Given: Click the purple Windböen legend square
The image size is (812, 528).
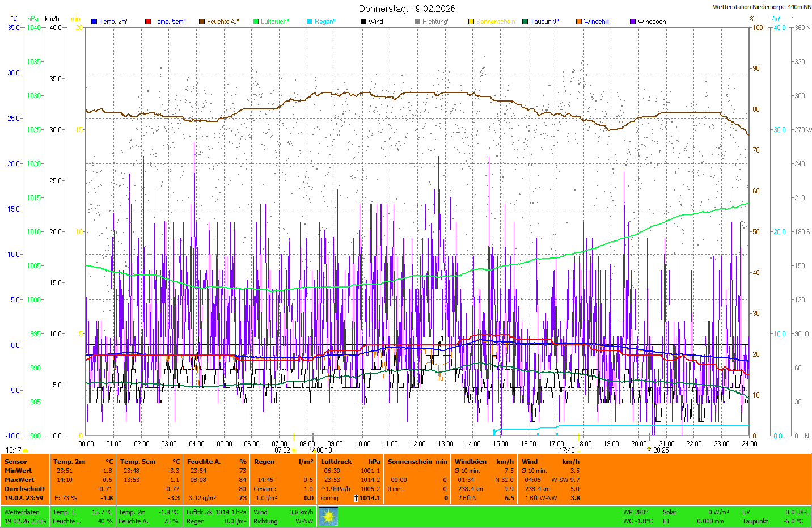Looking at the screenshot, I should pyautogui.click(x=633, y=22).
